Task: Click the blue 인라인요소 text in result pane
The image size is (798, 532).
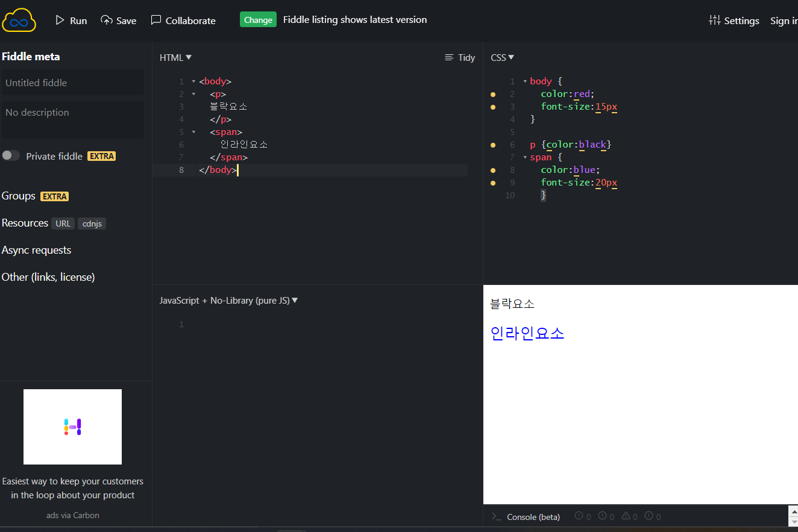Action: click(x=527, y=333)
